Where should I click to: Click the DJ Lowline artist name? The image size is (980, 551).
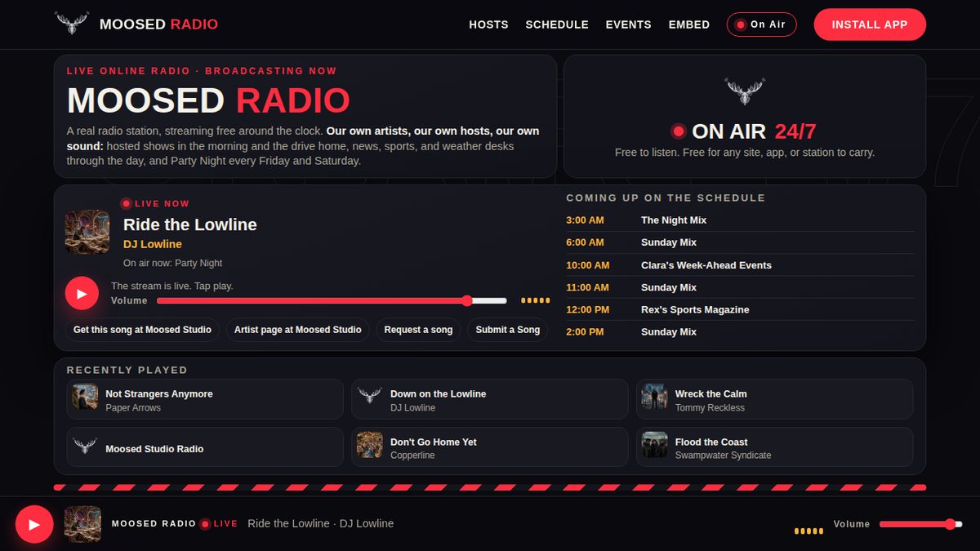[153, 244]
